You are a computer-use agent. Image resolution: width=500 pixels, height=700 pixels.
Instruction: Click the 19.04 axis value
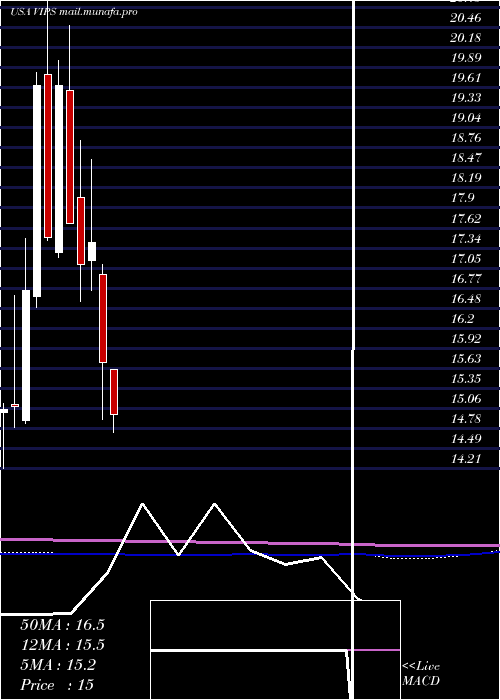pos(466,118)
